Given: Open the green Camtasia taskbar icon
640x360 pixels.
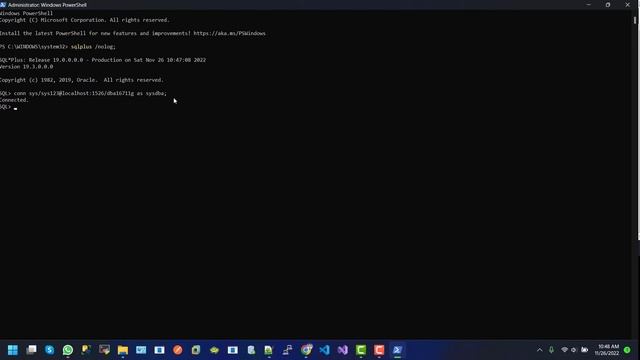Looking at the screenshot, I should [361, 350].
